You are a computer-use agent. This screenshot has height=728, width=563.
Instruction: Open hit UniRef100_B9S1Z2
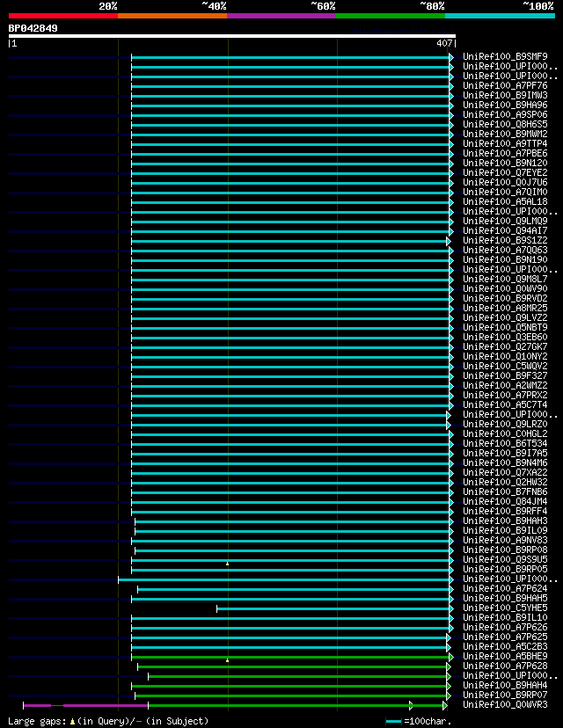coord(505,241)
